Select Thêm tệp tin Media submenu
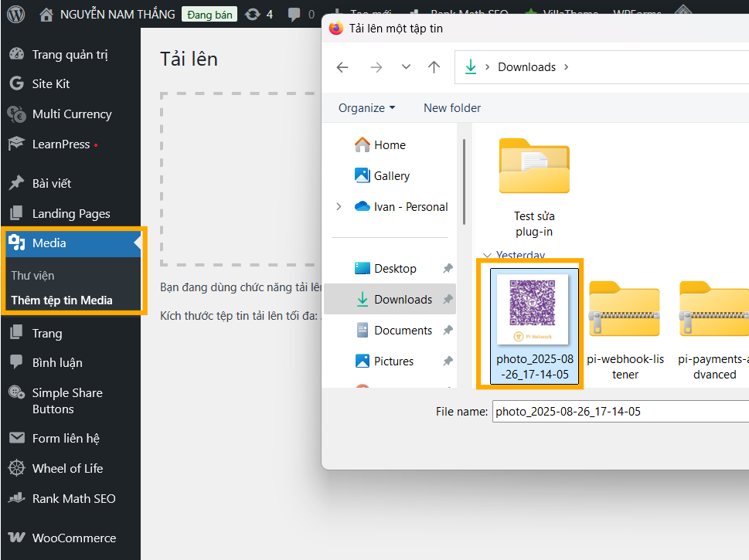The height and width of the screenshot is (560, 749). coord(62,300)
